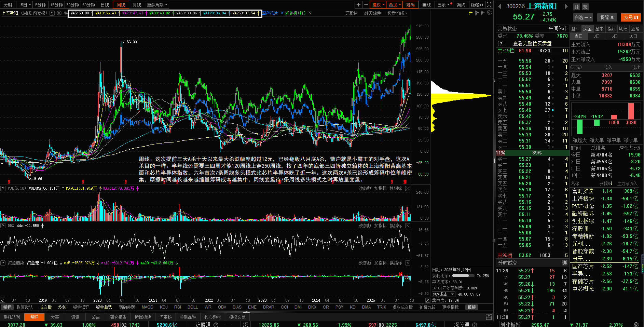Switch to the 资金 tab in the side panel
Screen dimensions: 644x327
pos(587,29)
